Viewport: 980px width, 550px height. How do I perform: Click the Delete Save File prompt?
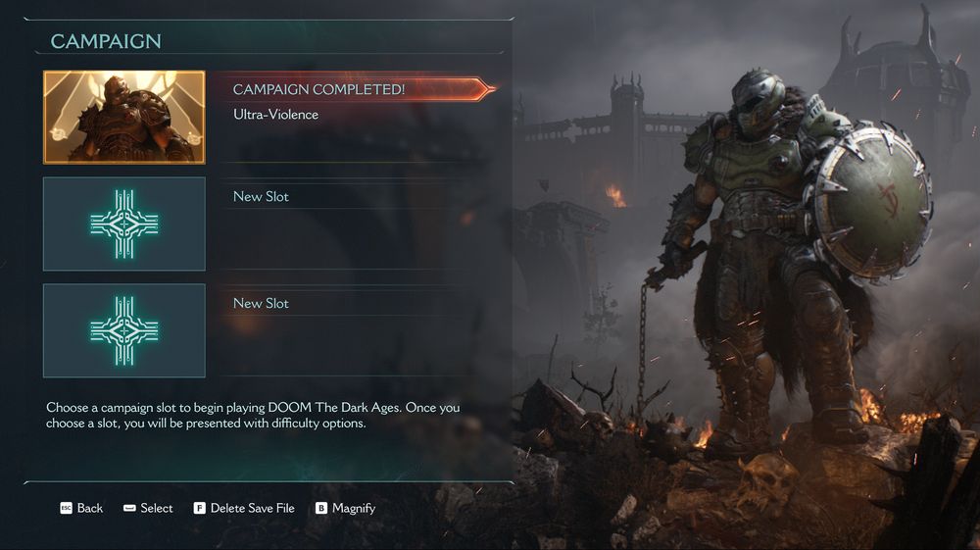point(253,508)
